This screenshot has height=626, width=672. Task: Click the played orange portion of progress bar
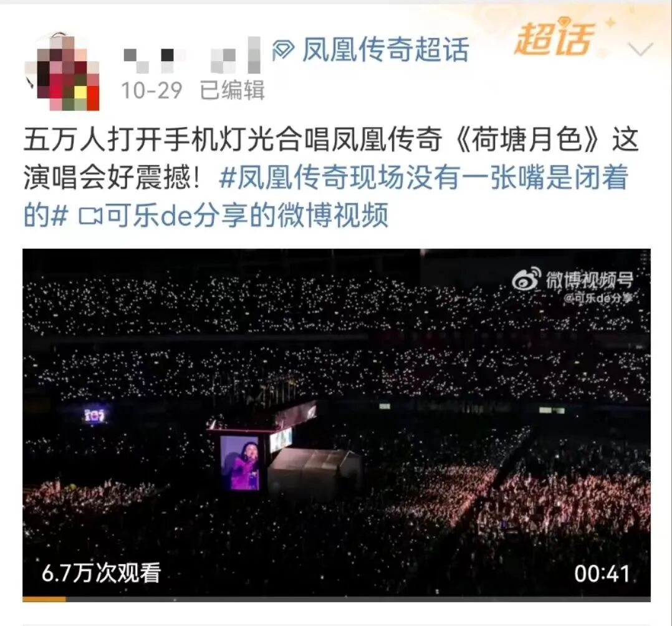click(44, 599)
